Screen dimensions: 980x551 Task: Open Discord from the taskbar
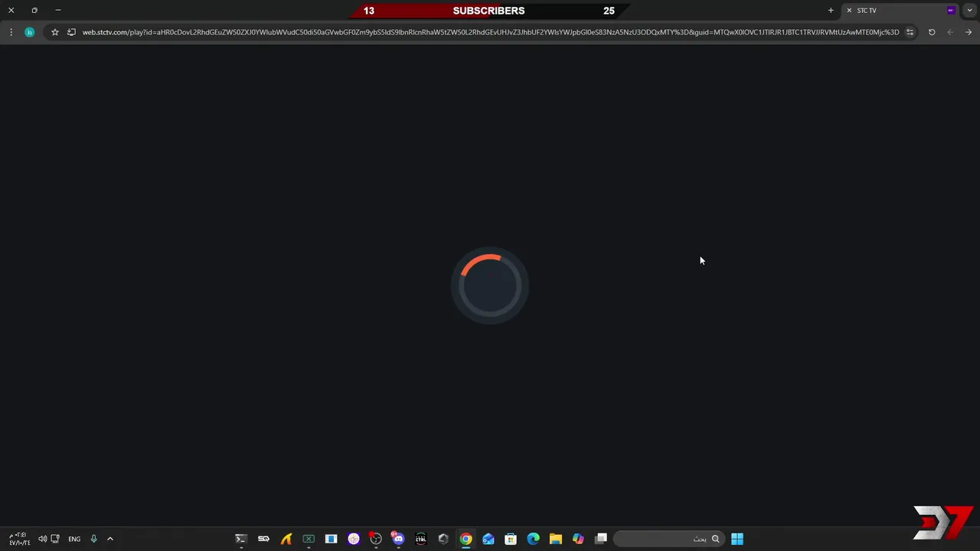pos(398,539)
